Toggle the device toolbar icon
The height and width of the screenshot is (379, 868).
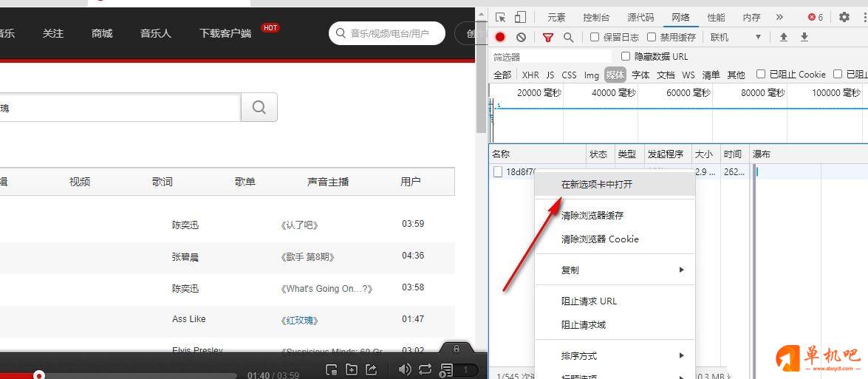click(x=520, y=17)
